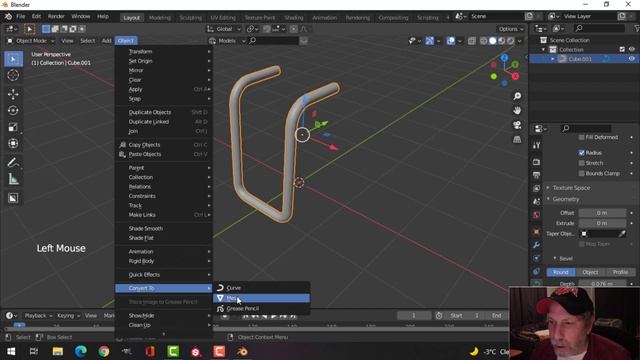The image size is (640, 360).
Task: Adjust the Offset value field
Action: tap(602, 213)
